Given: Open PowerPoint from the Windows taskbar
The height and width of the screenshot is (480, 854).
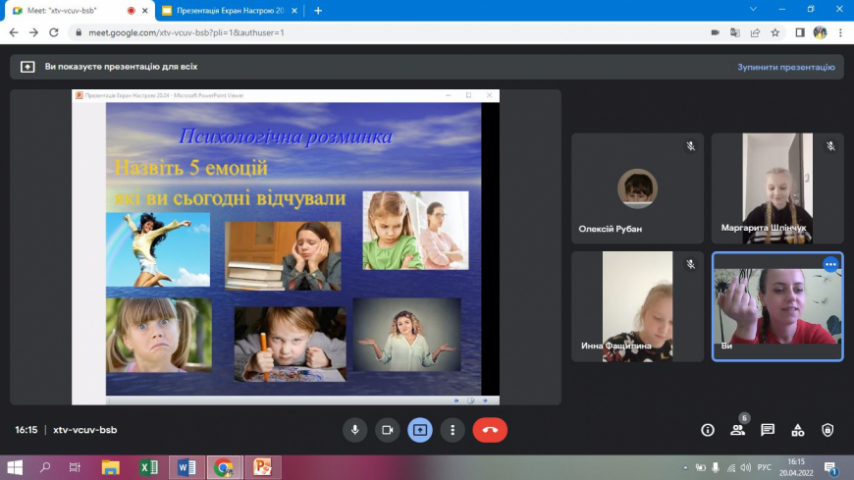Looking at the screenshot, I should 262,467.
